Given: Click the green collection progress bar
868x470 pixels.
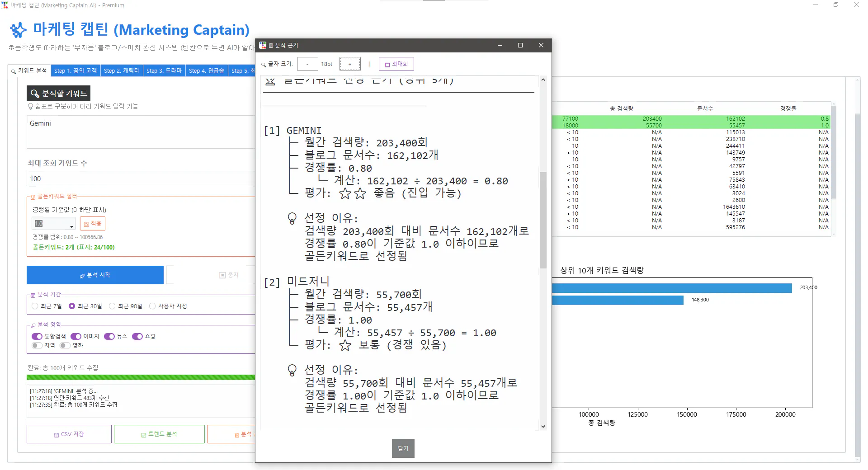Looking at the screenshot, I should 141,377.
